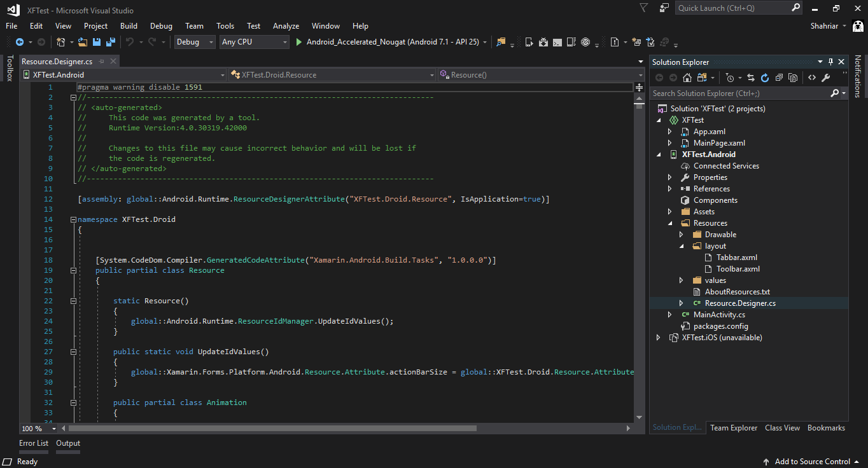Click the Device Log toolbar icon
Screen dimensions: 868x468
[x=571, y=42]
